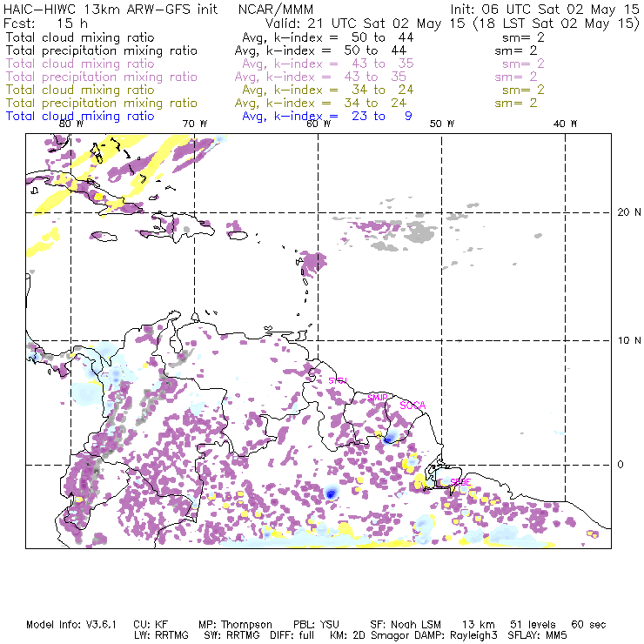Click the 'HAIC-HIWC 13km ARW-GFS init' title

click(111, 10)
